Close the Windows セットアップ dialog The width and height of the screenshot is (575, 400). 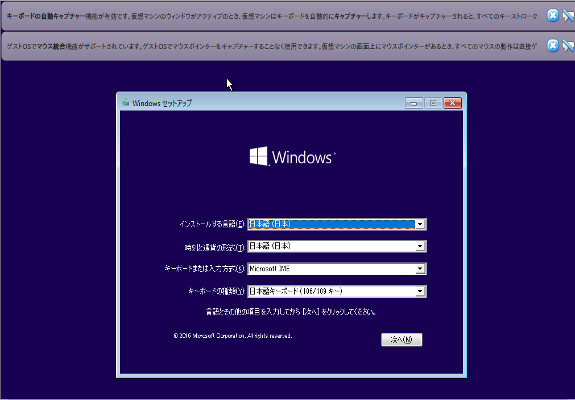(453, 103)
